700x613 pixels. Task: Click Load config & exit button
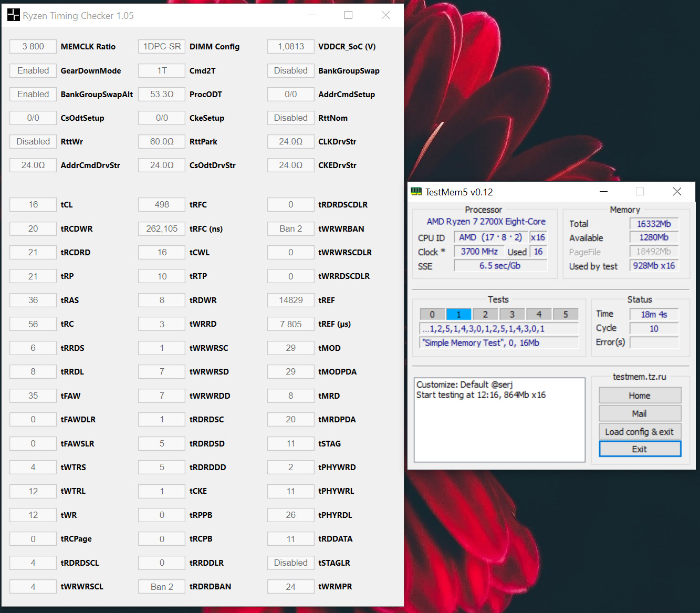coord(640,432)
